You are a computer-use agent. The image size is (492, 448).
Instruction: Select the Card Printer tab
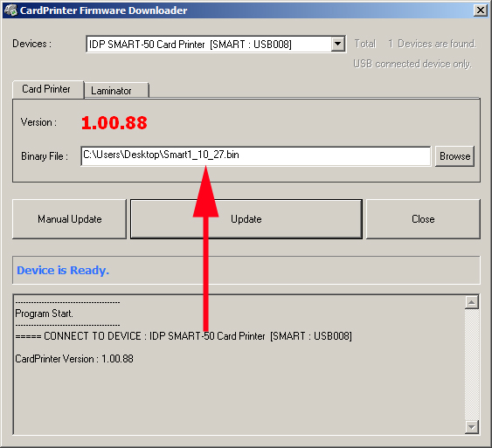point(48,89)
